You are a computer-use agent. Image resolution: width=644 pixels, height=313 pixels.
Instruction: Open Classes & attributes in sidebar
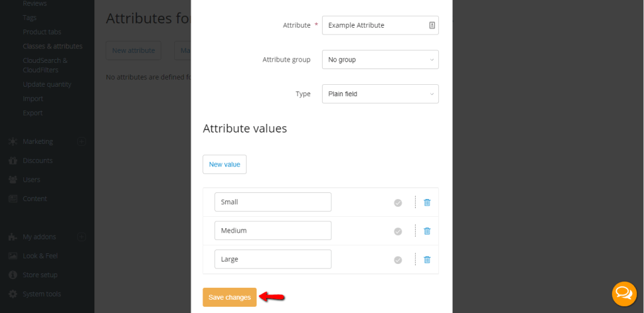coord(53,47)
